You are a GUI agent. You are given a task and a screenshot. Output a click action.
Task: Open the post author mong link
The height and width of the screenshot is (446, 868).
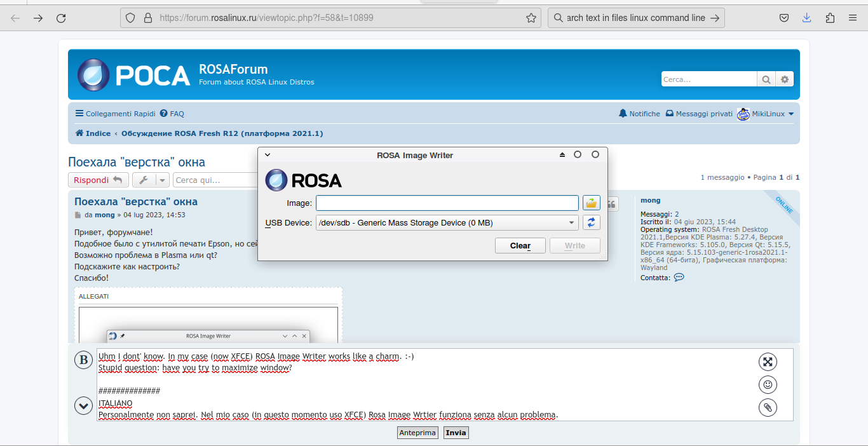pos(105,215)
